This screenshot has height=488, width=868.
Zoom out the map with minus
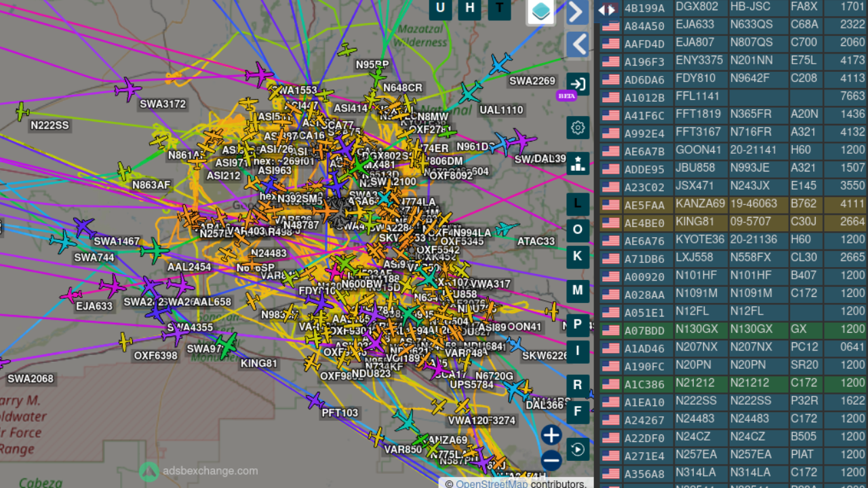click(x=551, y=461)
